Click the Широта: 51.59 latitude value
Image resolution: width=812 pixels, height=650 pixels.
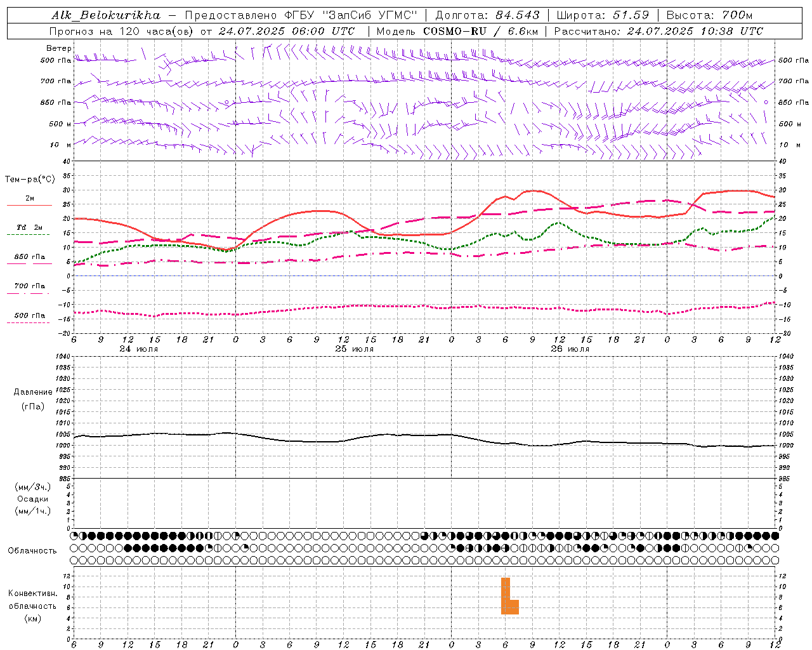click(x=602, y=15)
